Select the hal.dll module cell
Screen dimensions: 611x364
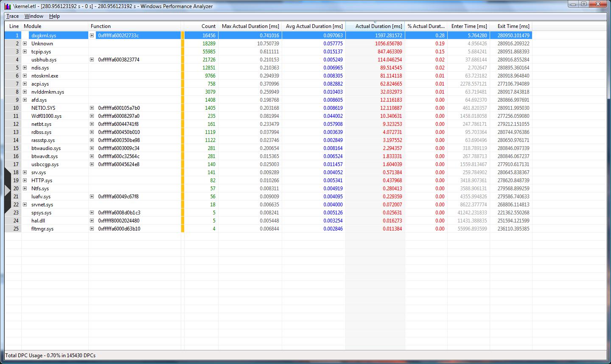38,221
